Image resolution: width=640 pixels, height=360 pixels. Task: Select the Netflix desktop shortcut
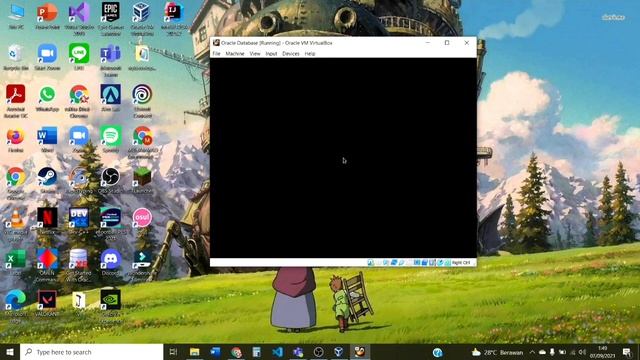coord(47,222)
